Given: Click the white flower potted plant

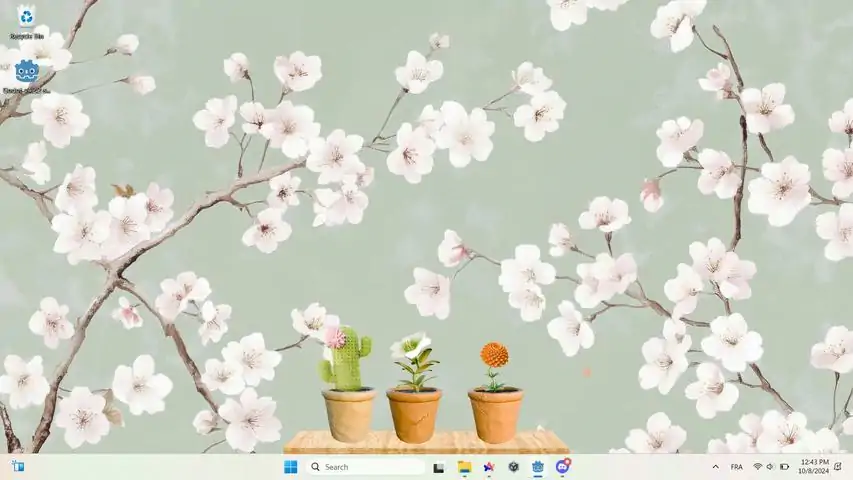Looking at the screenshot, I should pyautogui.click(x=415, y=388).
